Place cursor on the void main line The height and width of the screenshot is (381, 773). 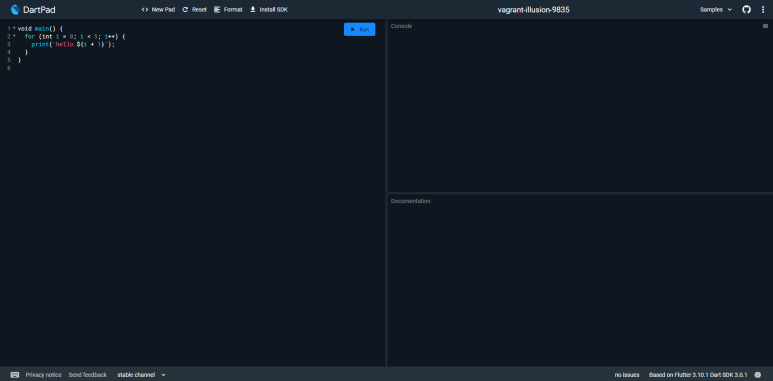point(40,29)
